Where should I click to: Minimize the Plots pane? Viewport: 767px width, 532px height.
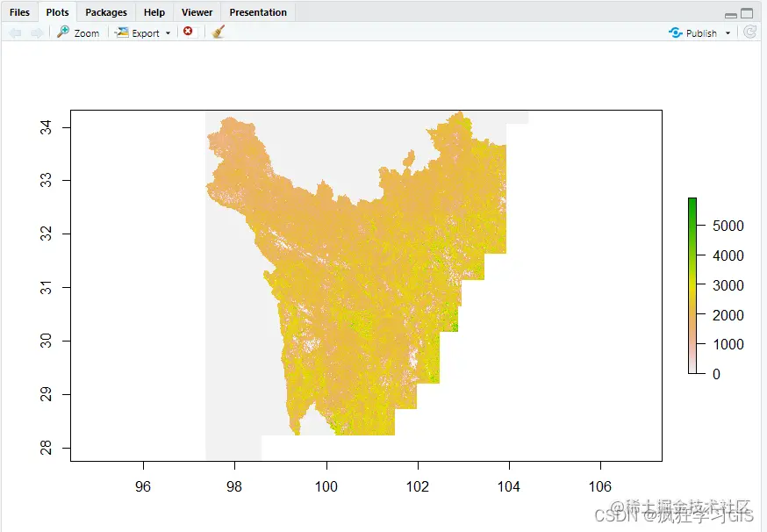tap(731, 15)
